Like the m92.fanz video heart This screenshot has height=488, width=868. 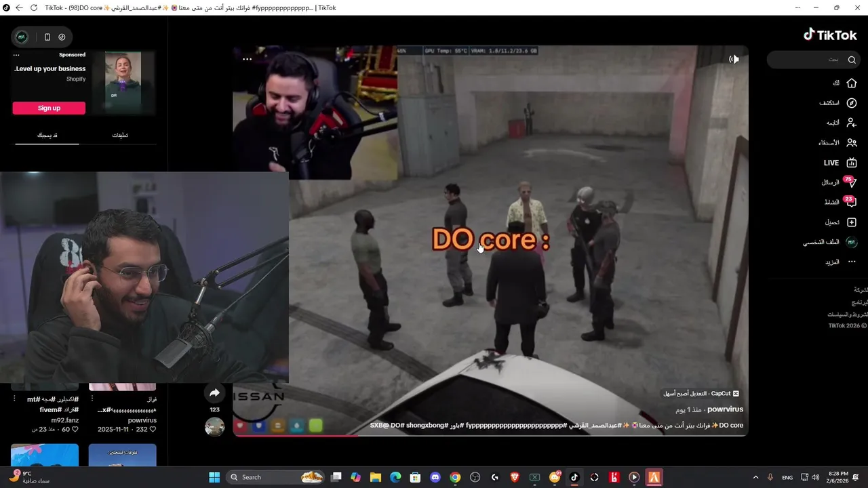pyautogui.click(x=75, y=430)
